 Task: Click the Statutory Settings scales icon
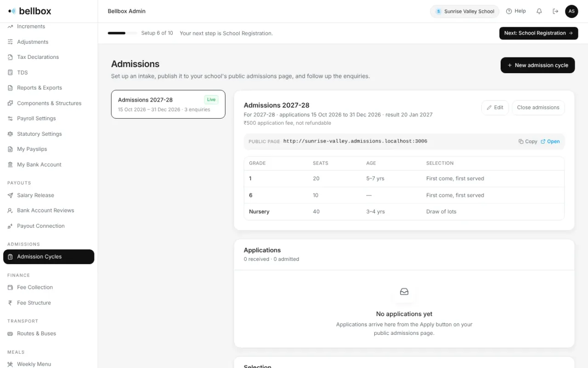click(10, 134)
